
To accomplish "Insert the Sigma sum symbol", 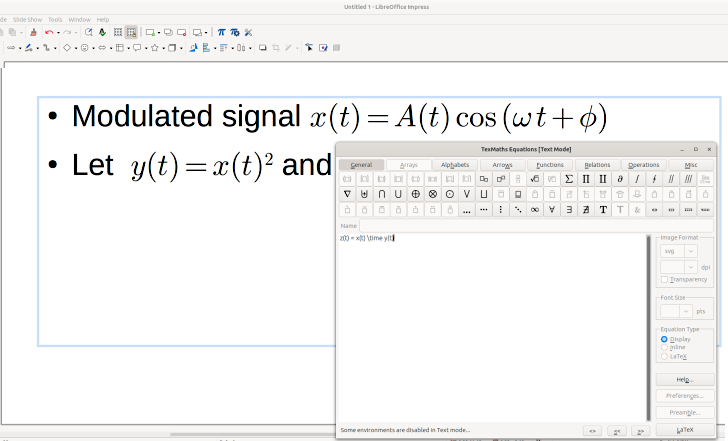I will point(569,179).
